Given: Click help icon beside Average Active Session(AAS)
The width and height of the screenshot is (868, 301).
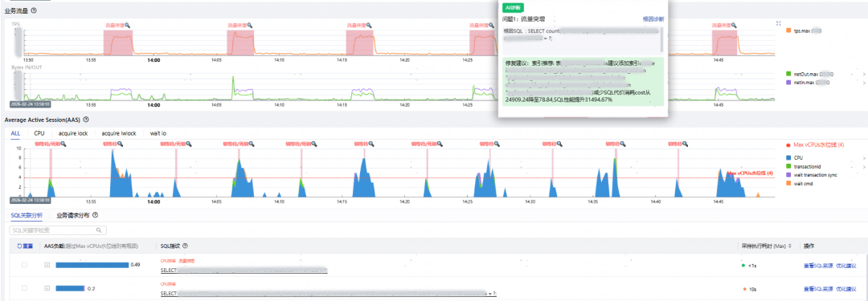Looking at the screenshot, I should (86, 120).
